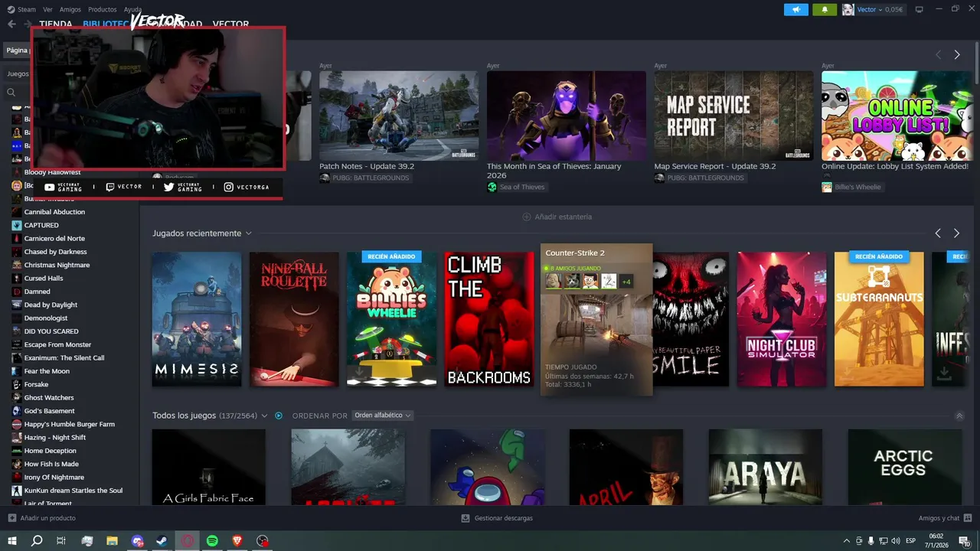Open the Amigos menu
Viewport: 980px width, 551px height.
pos(70,9)
